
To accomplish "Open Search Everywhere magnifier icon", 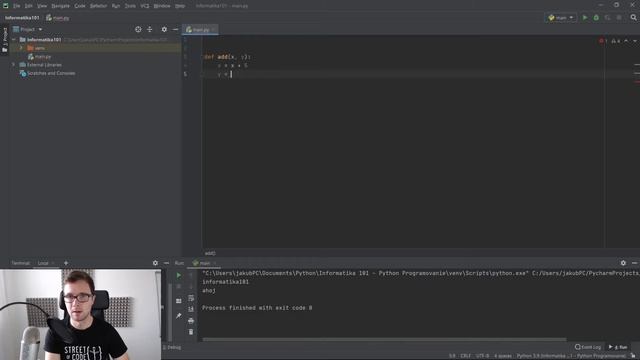I will click(x=633, y=18).
